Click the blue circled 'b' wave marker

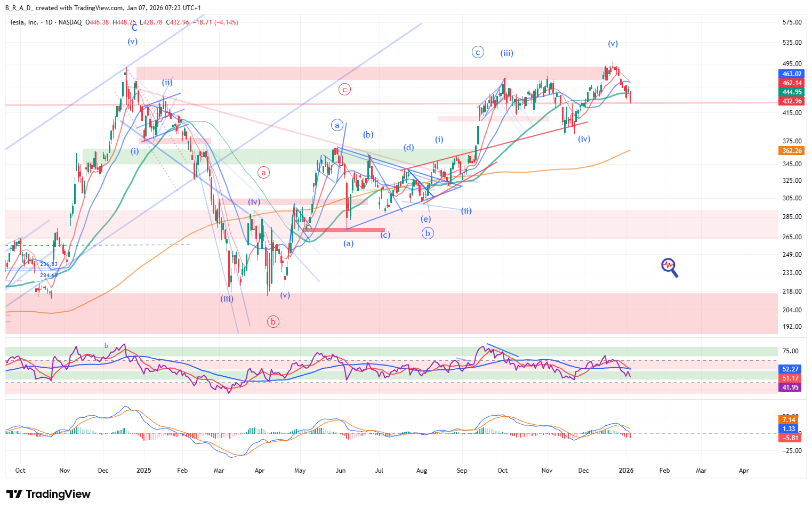pos(427,233)
